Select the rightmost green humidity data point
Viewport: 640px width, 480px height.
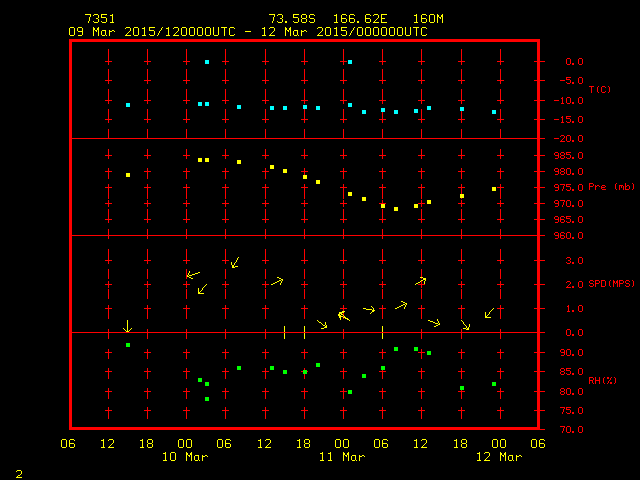pos(494,384)
